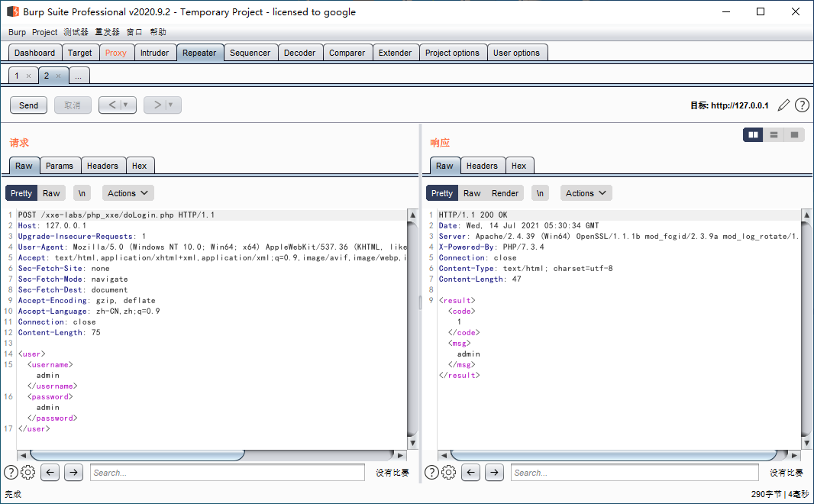Go to next match in response
This screenshot has height=504, width=814.
(x=495, y=473)
